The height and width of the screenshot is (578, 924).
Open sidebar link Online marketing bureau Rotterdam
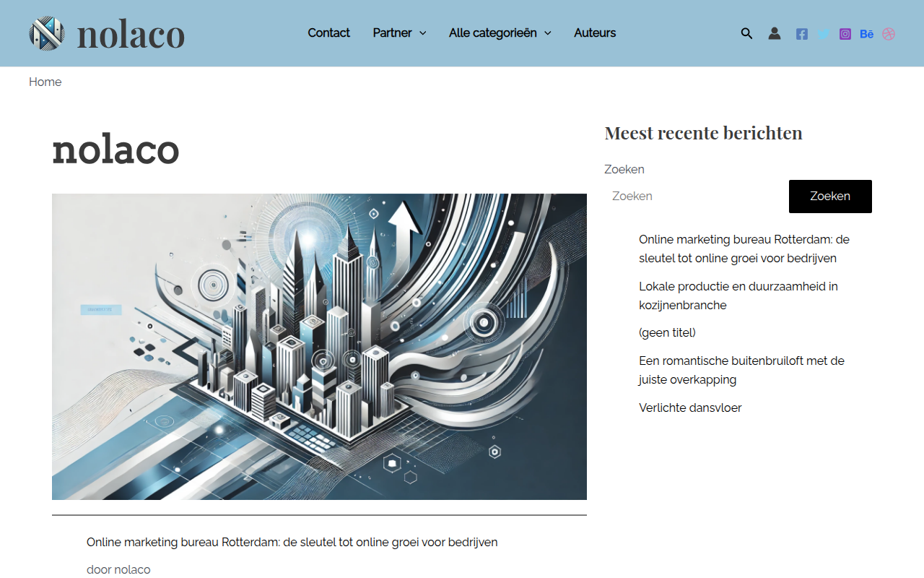pyautogui.click(x=744, y=249)
